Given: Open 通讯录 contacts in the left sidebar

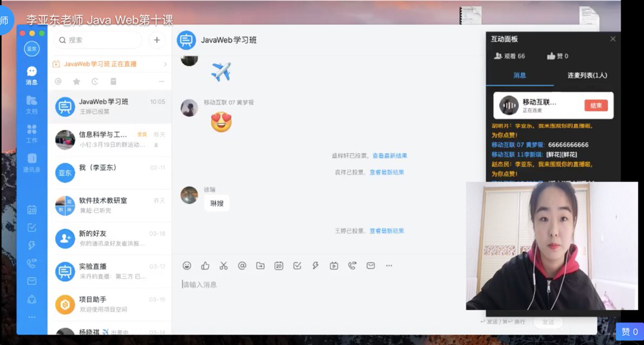Looking at the screenshot, I should click(32, 163).
